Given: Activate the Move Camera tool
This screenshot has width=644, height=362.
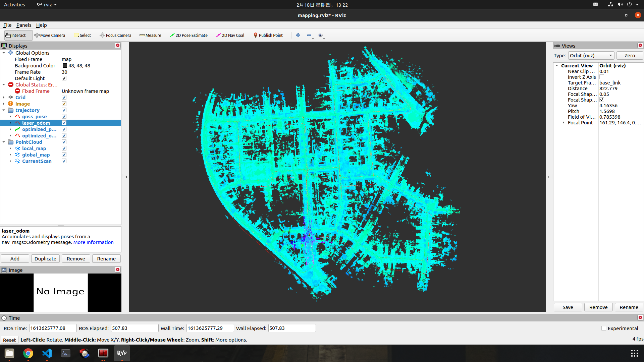Looking at the screenshot, I should tap(50, 35).
